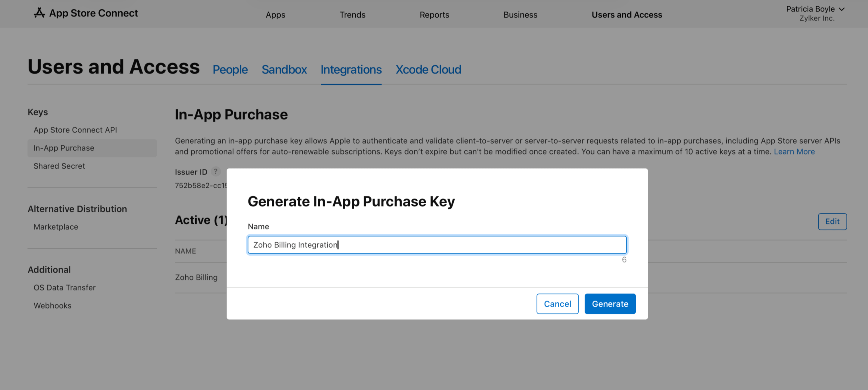Click the App Store Connect logo icon
The height and width of the screenshot is (390, 868).
(x=39, y=13)
